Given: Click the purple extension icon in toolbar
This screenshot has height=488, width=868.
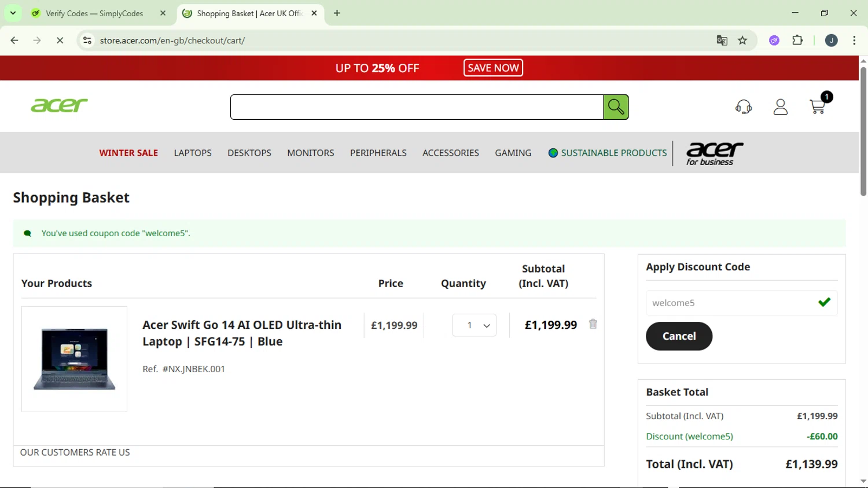Looking at the screenshot, I should pyautogui.click(x=774, y=41).
